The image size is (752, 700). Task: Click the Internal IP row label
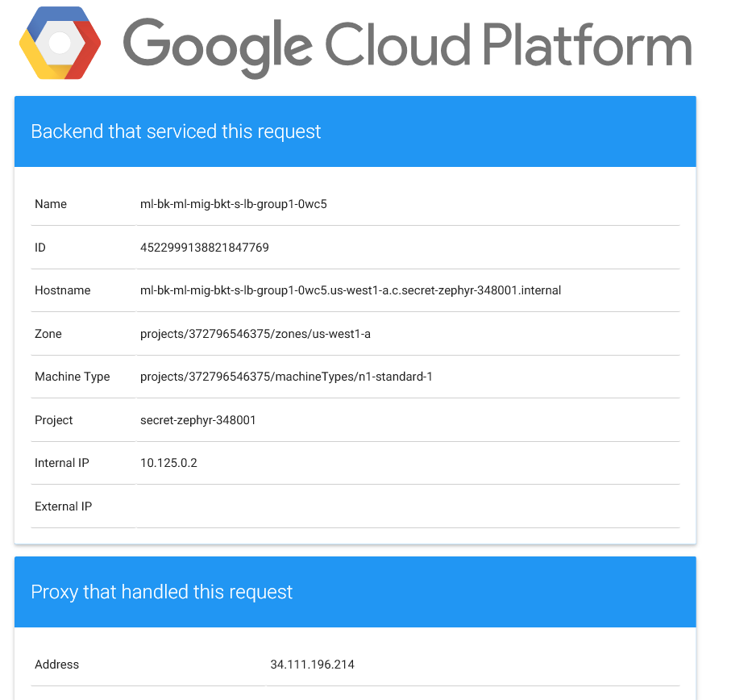pos(62,463)
